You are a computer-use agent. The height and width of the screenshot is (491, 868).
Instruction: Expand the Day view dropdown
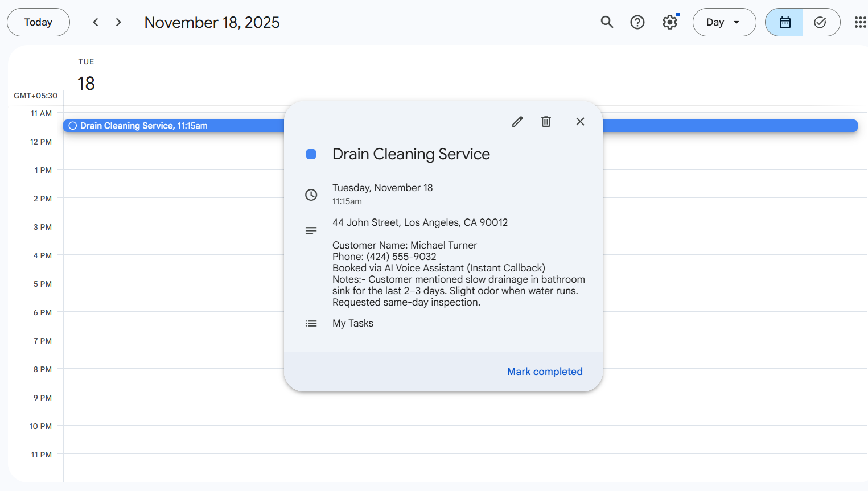[x=723, y=22]
